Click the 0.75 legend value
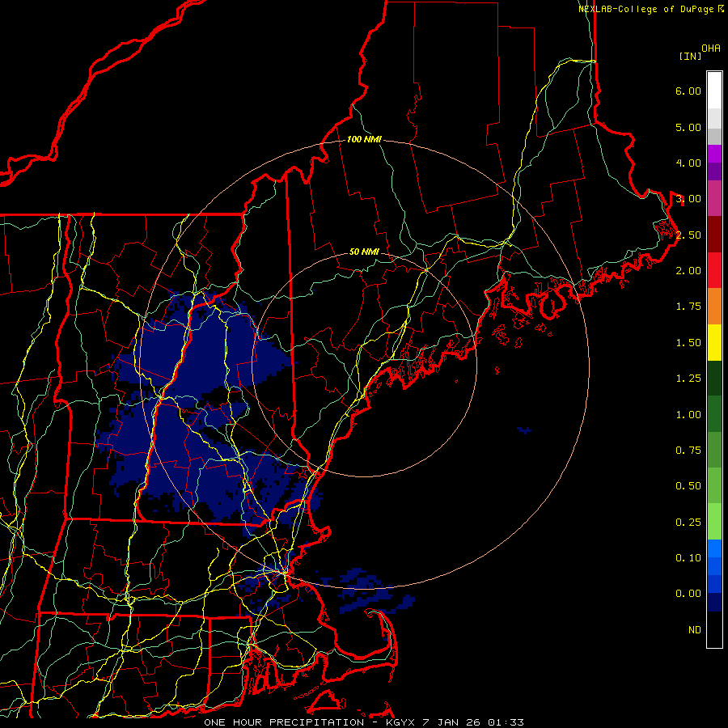This screenshot has height=728, width=728. coord(688,451)
